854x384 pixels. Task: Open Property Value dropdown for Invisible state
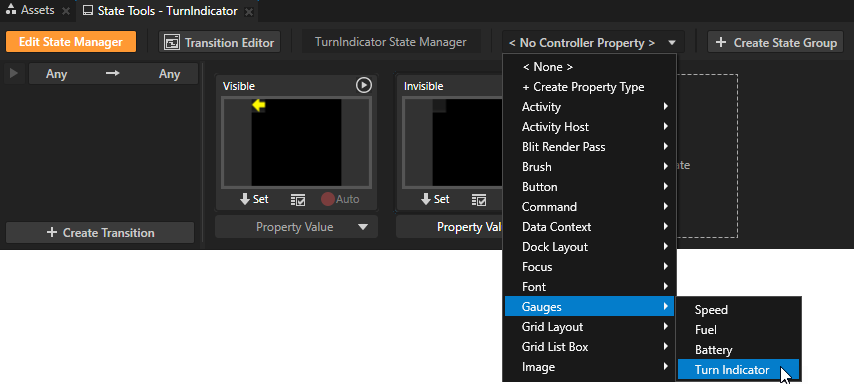(x=450, y=227)
